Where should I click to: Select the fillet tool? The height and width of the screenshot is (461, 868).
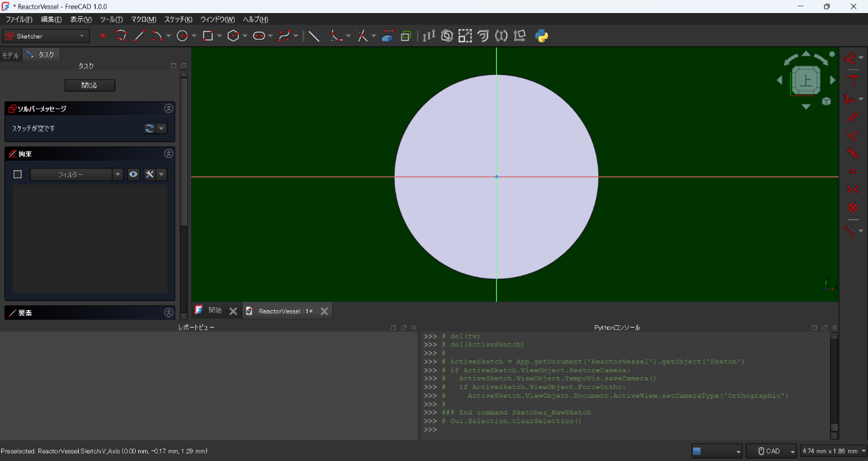pyautogui.click(x=336, y=36)
